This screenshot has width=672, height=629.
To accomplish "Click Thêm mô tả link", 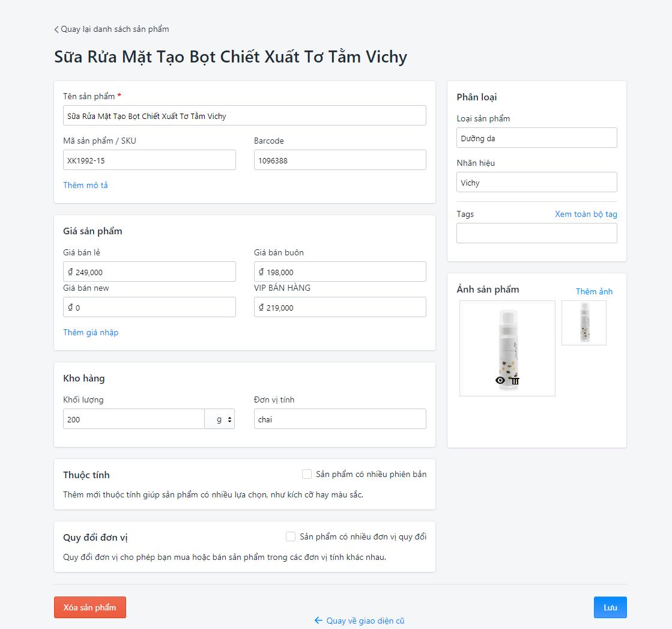I will click(85, 185).
